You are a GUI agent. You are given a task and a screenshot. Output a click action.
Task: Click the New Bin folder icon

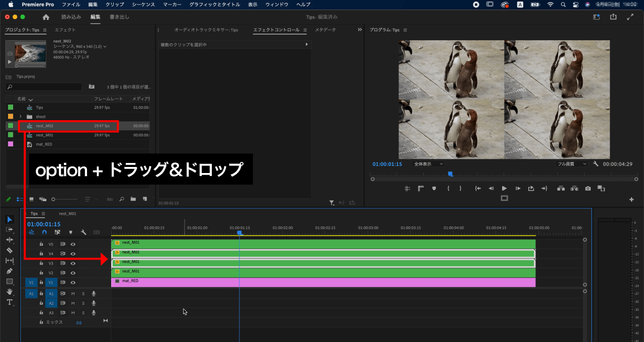(133, 199)
